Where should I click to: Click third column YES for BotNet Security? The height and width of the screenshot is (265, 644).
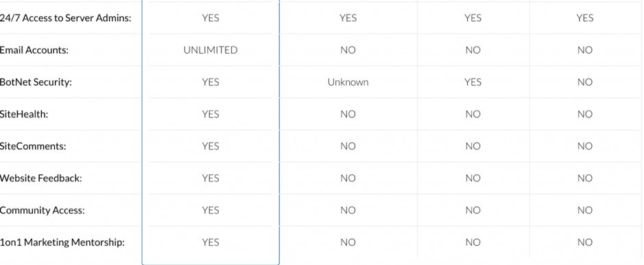click(x=473, y=82)
